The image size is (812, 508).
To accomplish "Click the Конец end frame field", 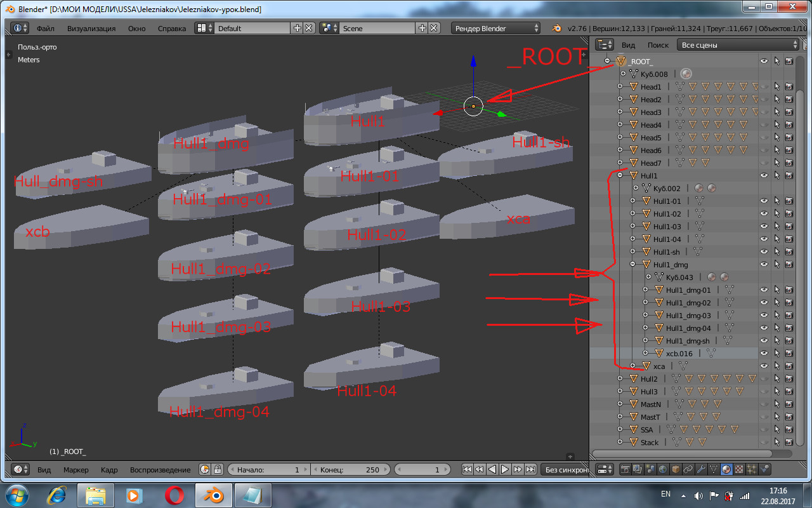I will 350,470.
